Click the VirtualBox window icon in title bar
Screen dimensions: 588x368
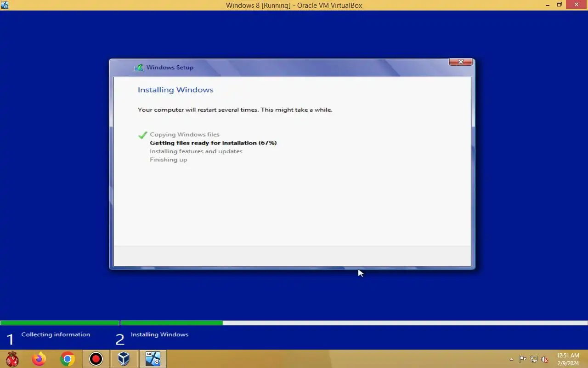[5, 5]
